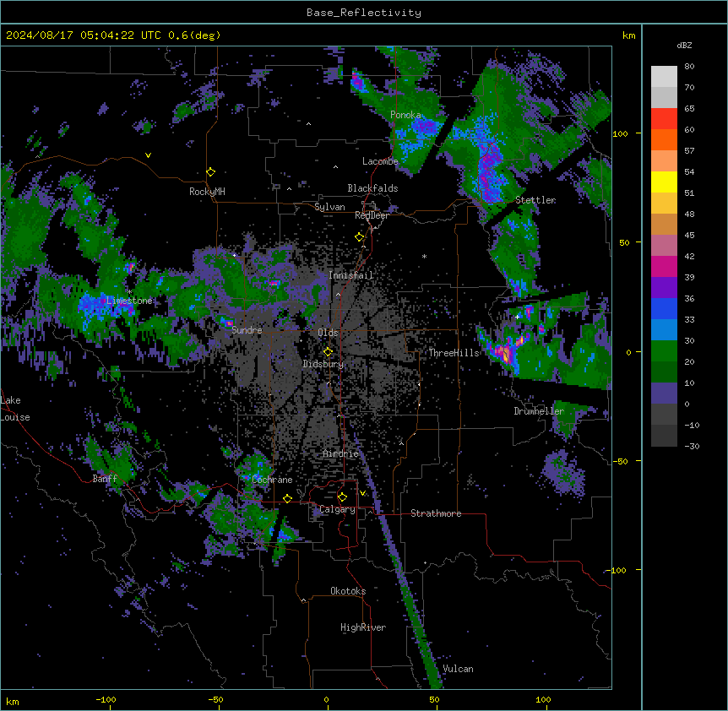Click the Base_Reflectivity title text
728x711 pixels.
364,13
